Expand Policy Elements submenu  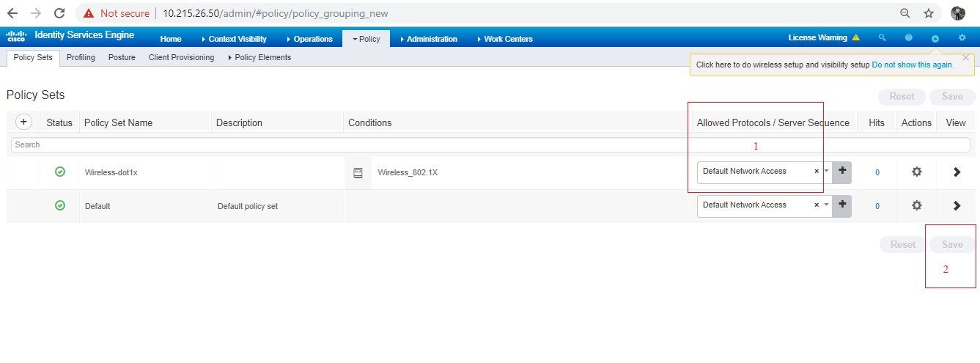(x=259, y=57)
